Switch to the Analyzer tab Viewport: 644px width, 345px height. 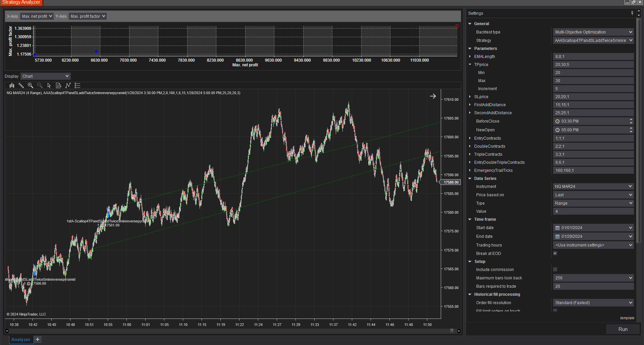tap(21, 339)
